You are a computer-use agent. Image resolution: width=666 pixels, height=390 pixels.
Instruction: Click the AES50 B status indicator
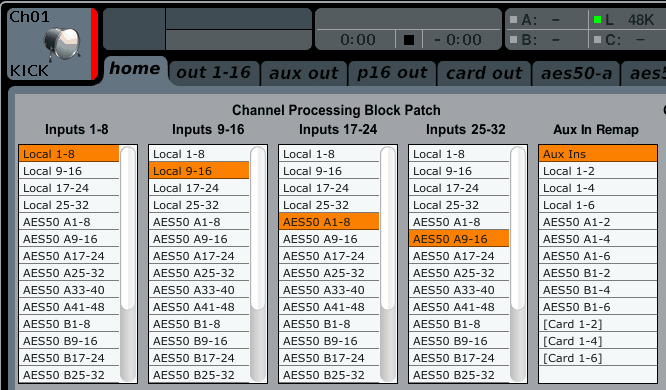514,40
